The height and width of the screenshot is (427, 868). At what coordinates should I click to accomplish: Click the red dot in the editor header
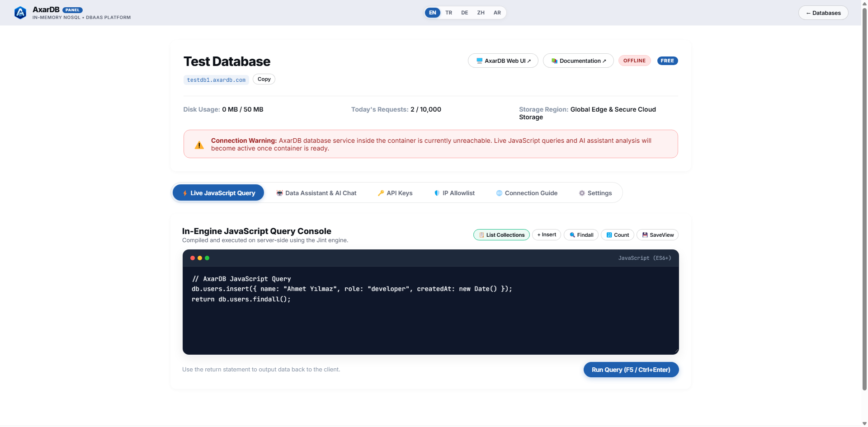(193, 258)
